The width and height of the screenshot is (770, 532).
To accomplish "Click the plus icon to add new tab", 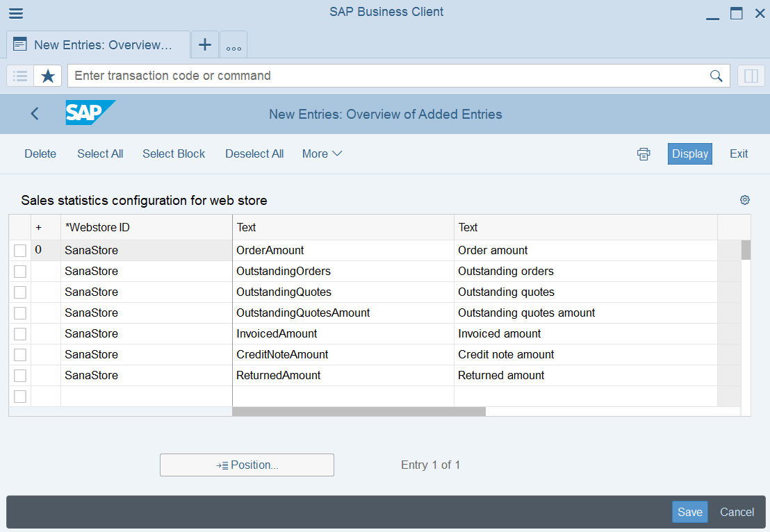I will pyautogui.click(x=205, y=45).
